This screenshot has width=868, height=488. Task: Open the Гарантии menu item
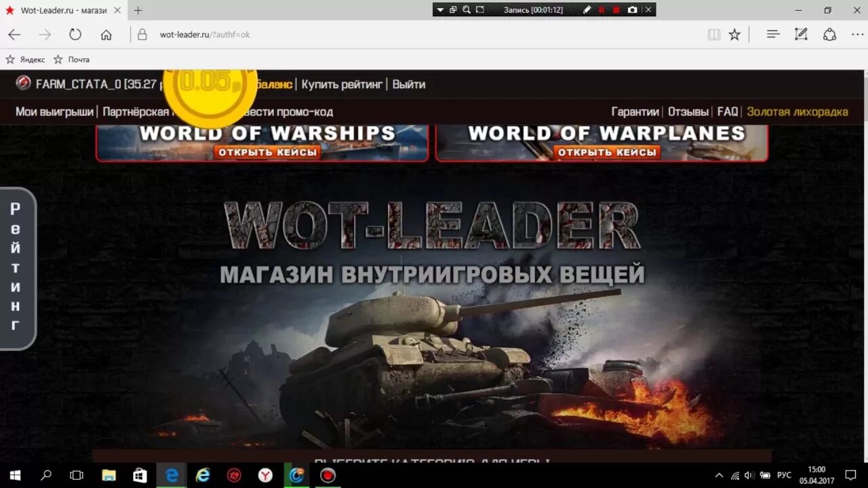coord(635,112)
